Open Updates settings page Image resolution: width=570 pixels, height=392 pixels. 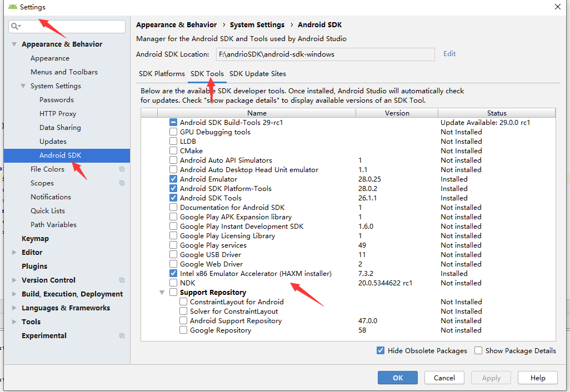[x=53, y=142]
